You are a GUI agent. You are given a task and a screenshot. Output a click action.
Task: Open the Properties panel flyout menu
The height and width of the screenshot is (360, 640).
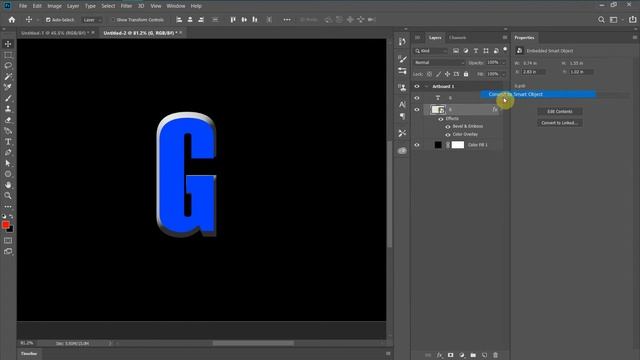coord(635,38)
